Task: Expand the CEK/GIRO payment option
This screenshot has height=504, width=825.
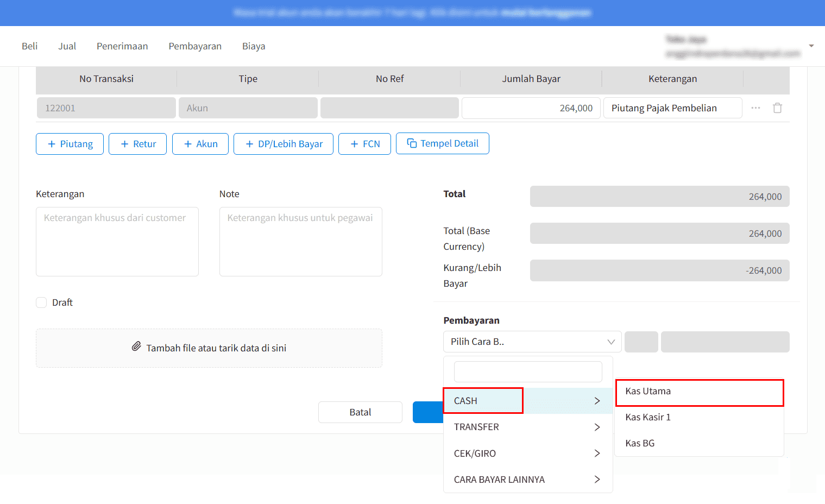Action: pyautogui.click(x=528, y=453)
